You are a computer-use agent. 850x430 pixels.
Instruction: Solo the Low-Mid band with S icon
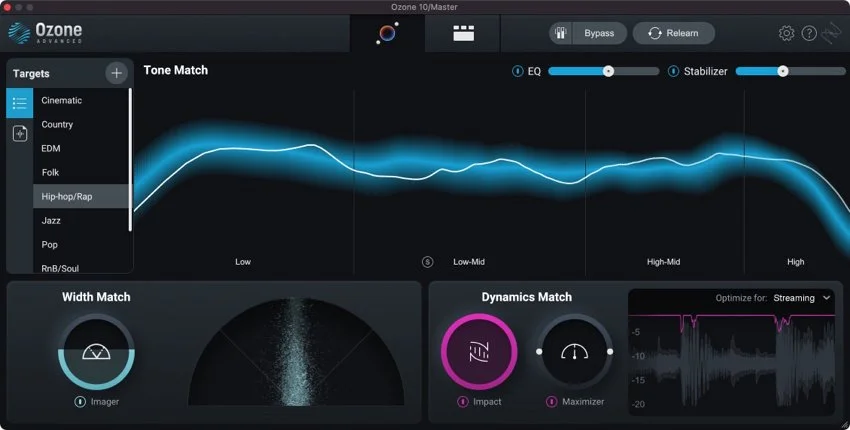click(427, 262)
